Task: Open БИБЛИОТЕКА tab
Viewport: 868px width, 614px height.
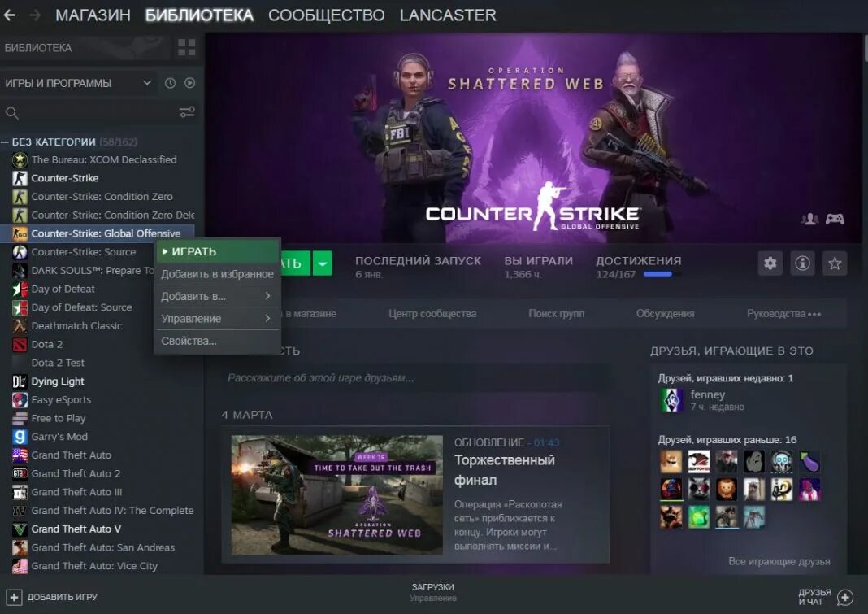Action: [x=199, y=15]
